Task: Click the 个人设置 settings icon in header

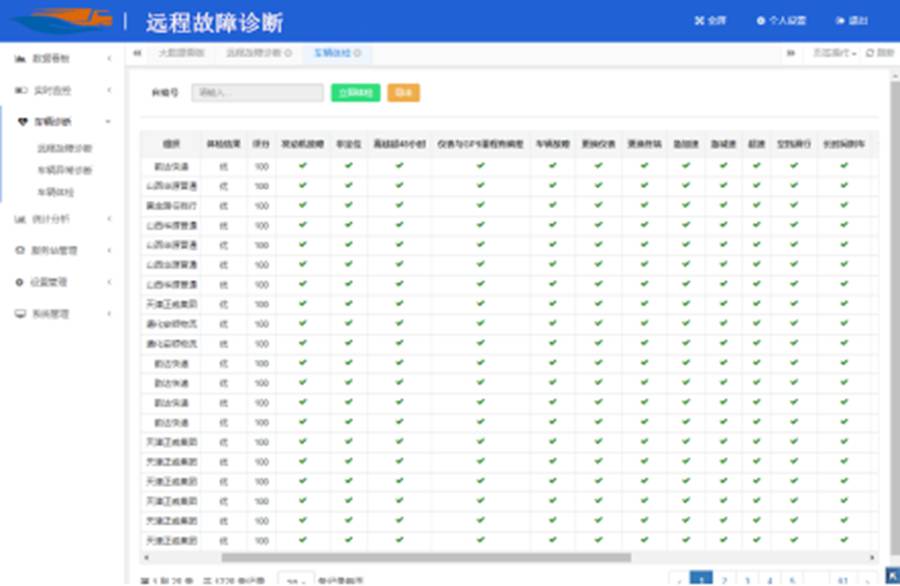Action: pos(760,21)
